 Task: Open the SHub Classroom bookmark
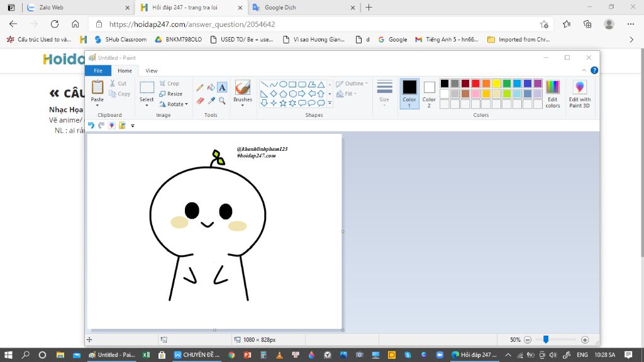point(120,40)
